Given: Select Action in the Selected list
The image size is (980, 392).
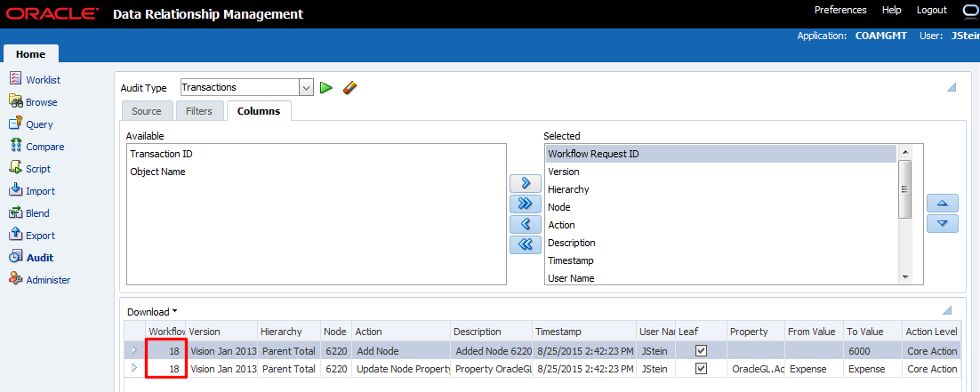Looking at the screenshot, I should 721,225.
